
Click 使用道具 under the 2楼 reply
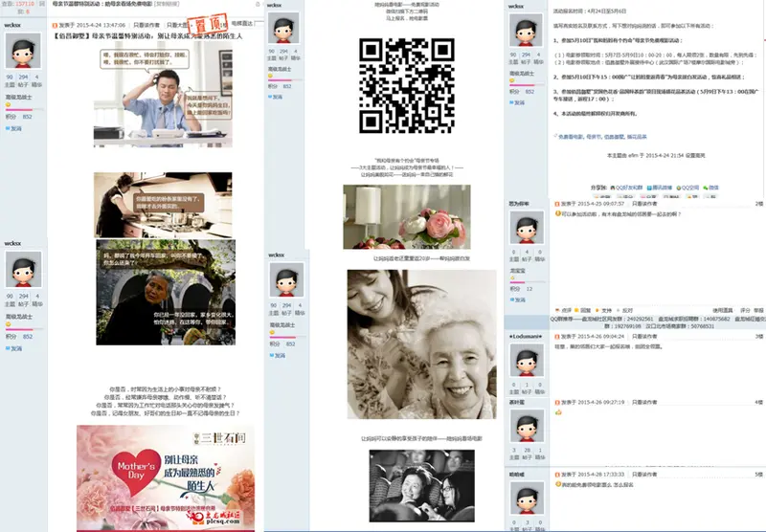pos(722,310)
